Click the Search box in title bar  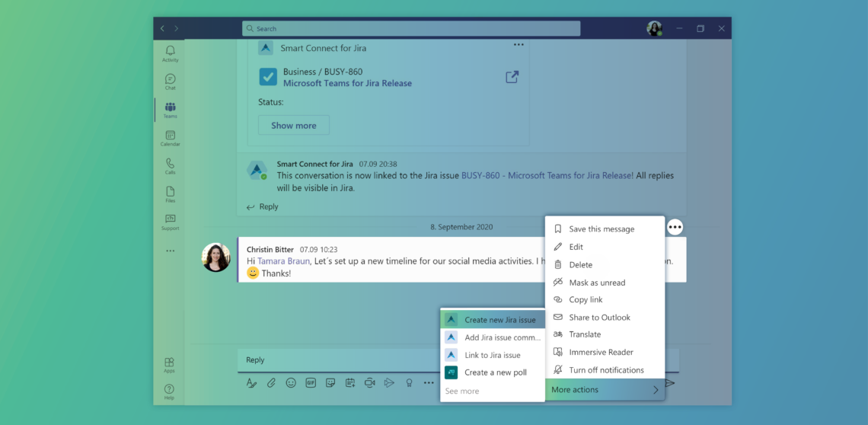tap(411, 29)
